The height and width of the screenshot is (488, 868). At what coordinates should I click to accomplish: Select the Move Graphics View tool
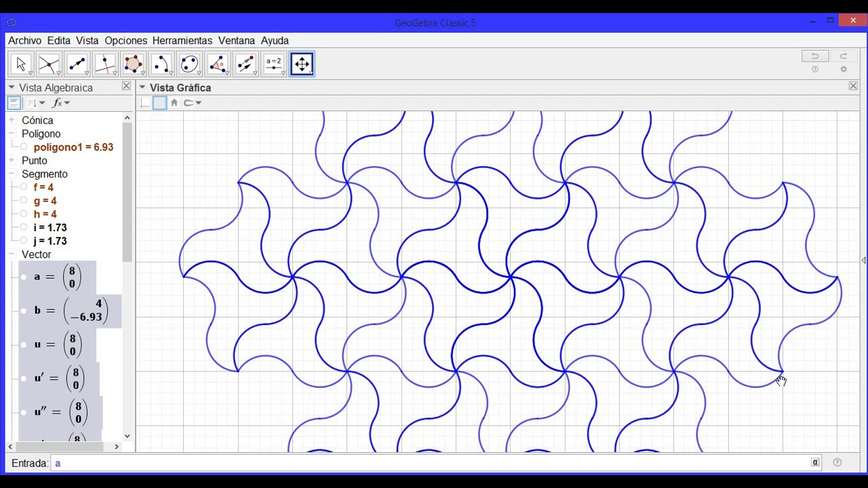[x=302, y=64]
